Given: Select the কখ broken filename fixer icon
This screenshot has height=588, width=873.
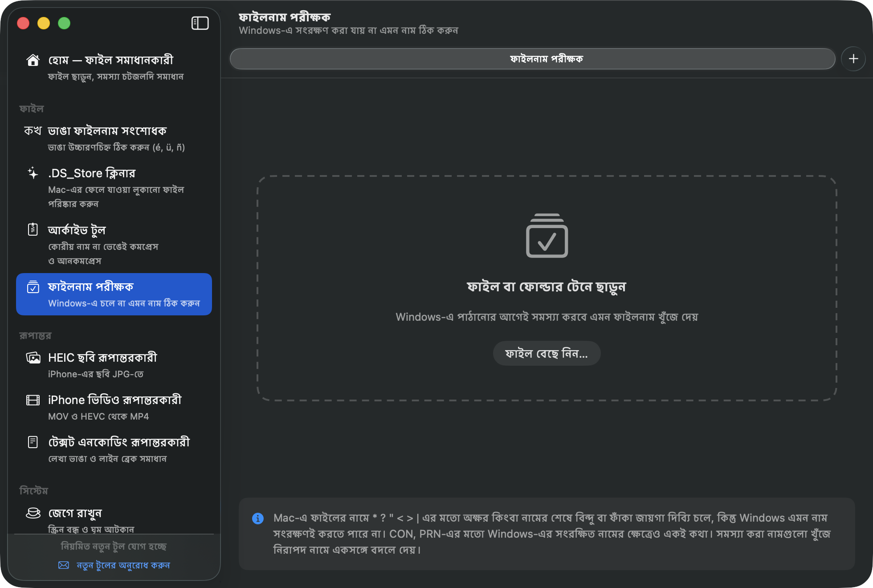Looking at the screenshot, I should coord(33,131).
